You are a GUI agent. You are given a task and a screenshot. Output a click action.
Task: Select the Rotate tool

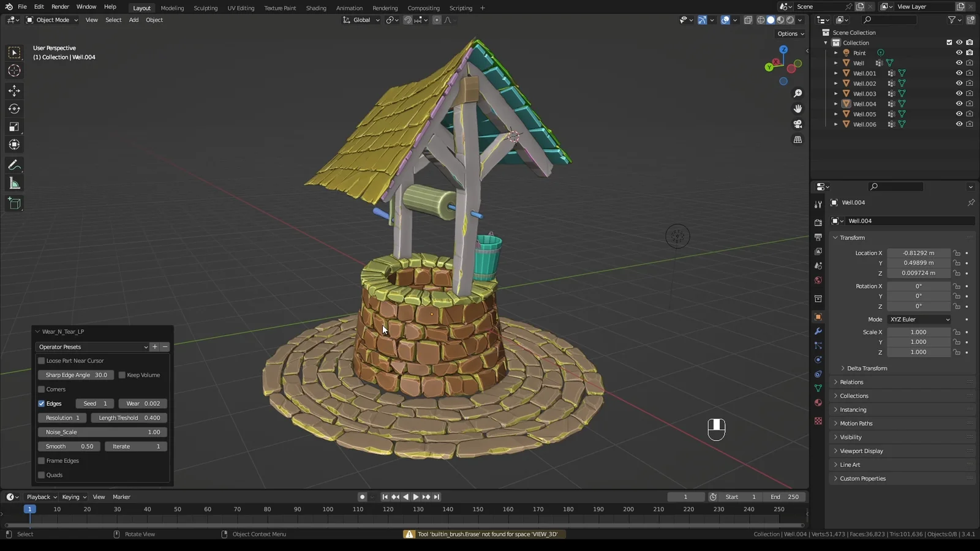[14, 109]
